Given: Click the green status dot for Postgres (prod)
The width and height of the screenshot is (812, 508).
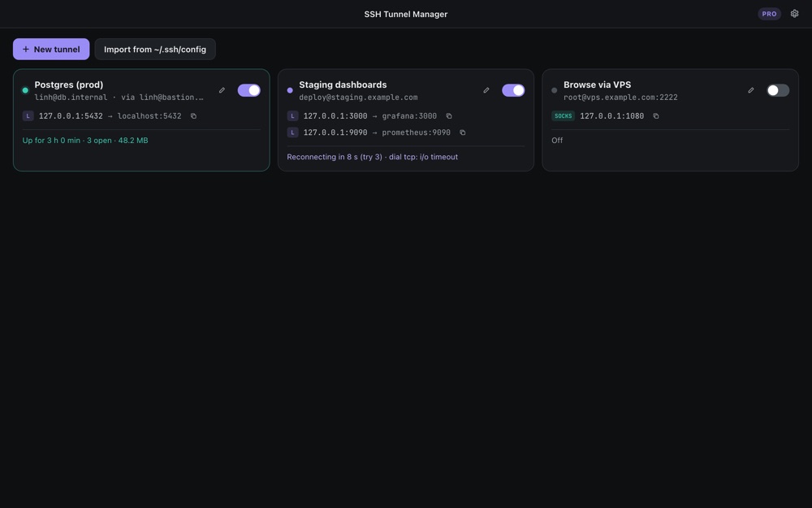Looking at the screenshot, I should 25,90.
